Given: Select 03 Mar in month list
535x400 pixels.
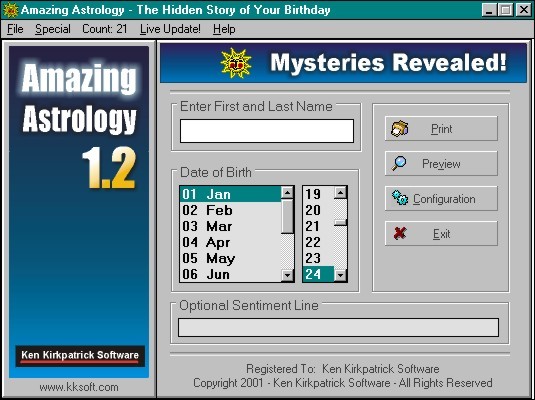Looking at the screenshot, I should pyautogui.click(x=230, y=226).
